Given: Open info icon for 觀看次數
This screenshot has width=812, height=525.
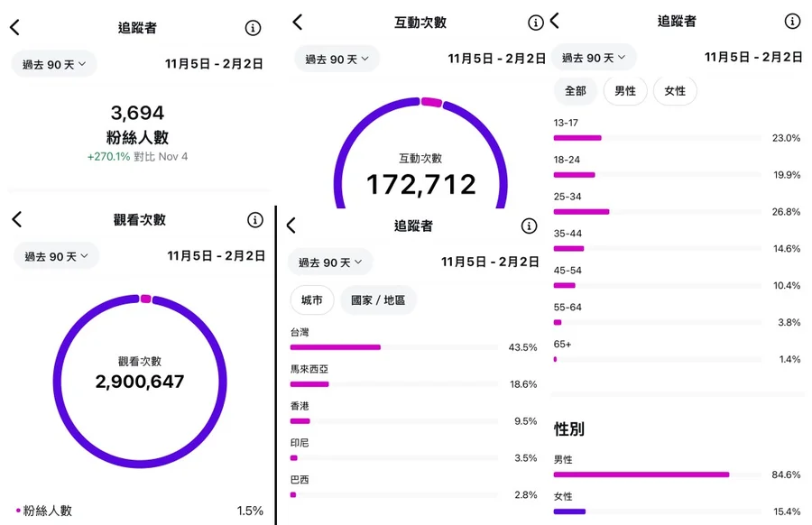Looking at the screenshot, I should [255, 220].
